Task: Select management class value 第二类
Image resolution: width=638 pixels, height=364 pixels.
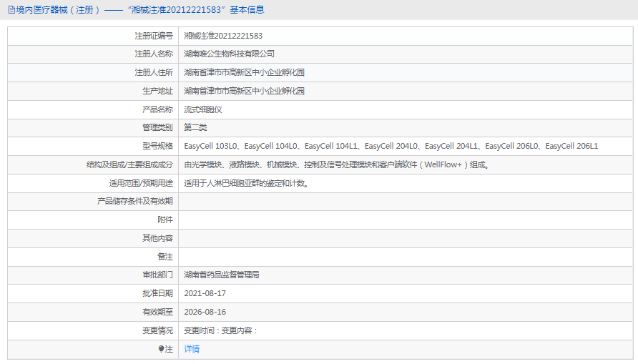Action: point(195,127)
